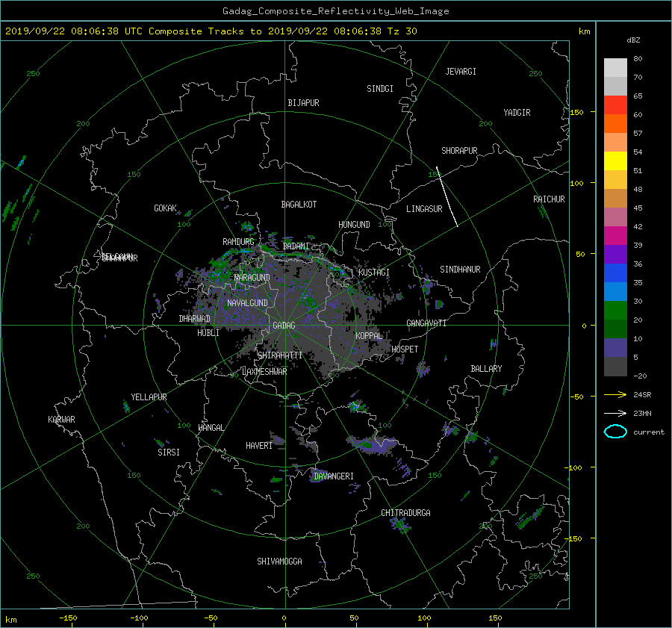
Task: Click the SINDGI city label
Action: pos(380,89)
